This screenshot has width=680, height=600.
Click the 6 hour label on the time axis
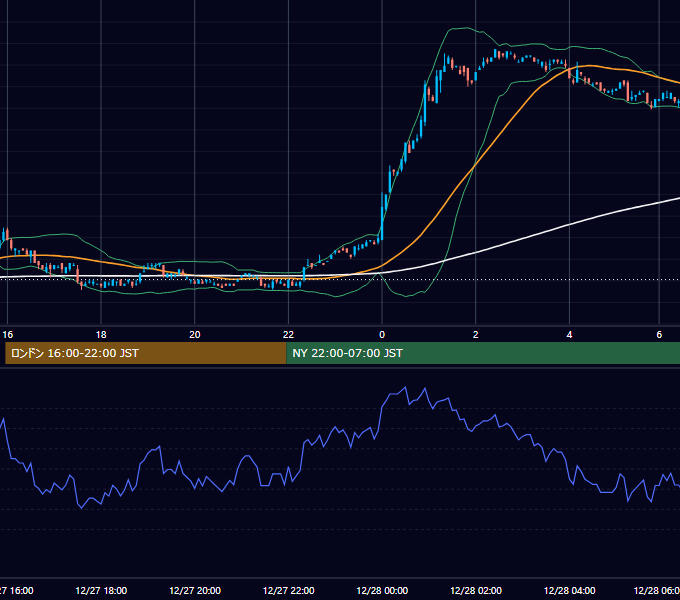(x=659, y=335)
